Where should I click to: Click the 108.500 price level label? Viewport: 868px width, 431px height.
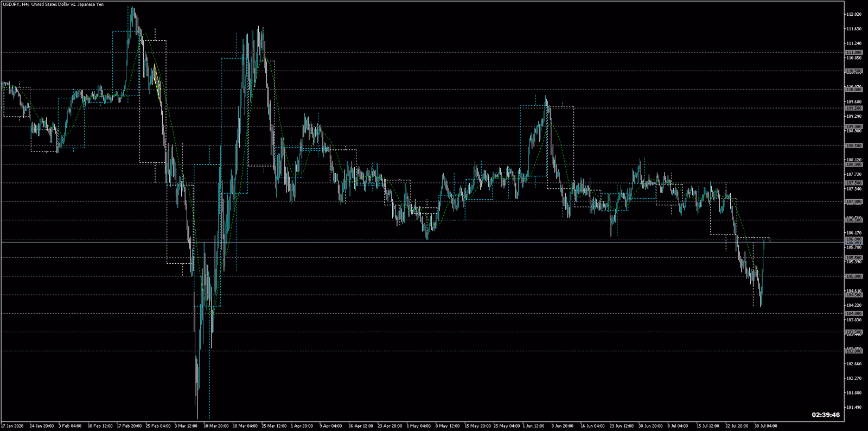tap(854, 145)
